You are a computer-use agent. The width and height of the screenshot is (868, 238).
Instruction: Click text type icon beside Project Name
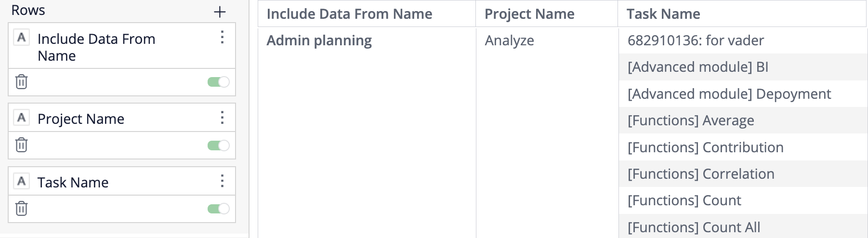(x=22, y=118)
